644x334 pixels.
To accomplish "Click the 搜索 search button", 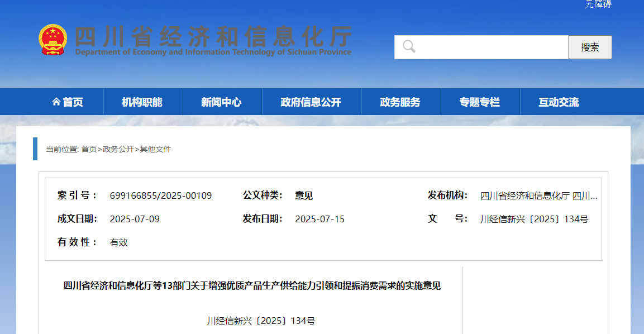I will click(x=590, y=47).
